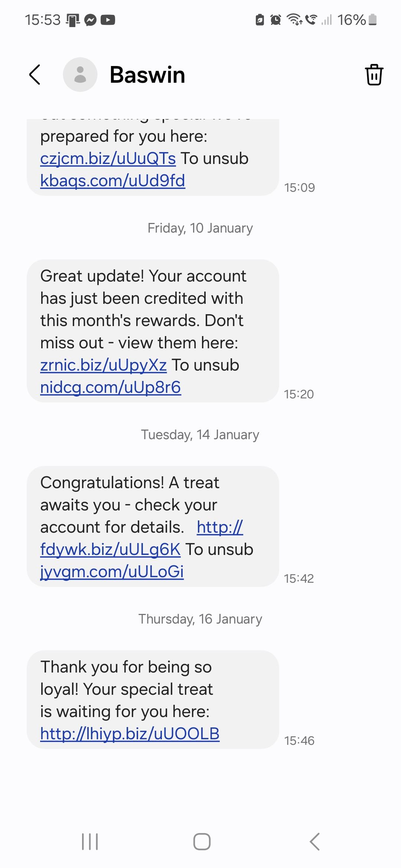The image size is (401, 868).
Task: Tap the battery indicator icon
Action: [373, 20]
